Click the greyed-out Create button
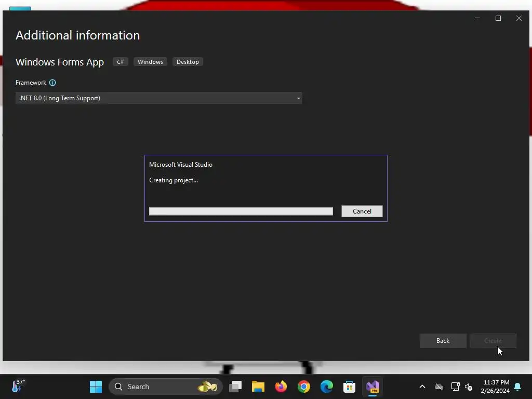This screenshot has width=532, height=399. click(493, 341)
